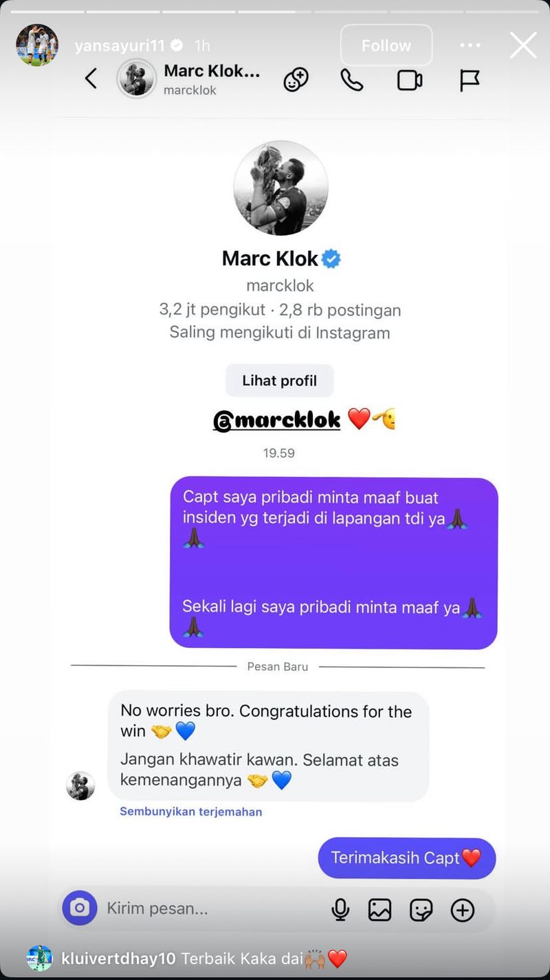Image resolution: width=550 pixels, height=980 pixels.
Task: Open Lihat profil to view Marc Klok's profile
Action: coord(279,380)
